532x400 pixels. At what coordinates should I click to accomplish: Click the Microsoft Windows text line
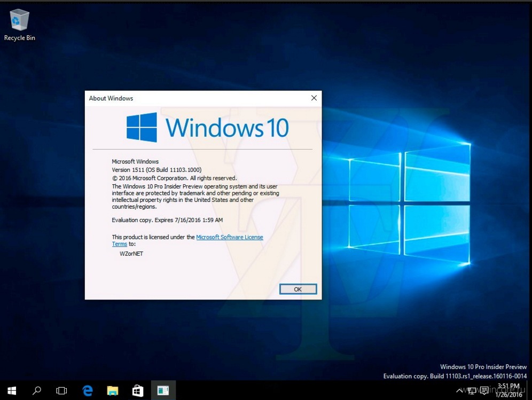click(135, 161)
